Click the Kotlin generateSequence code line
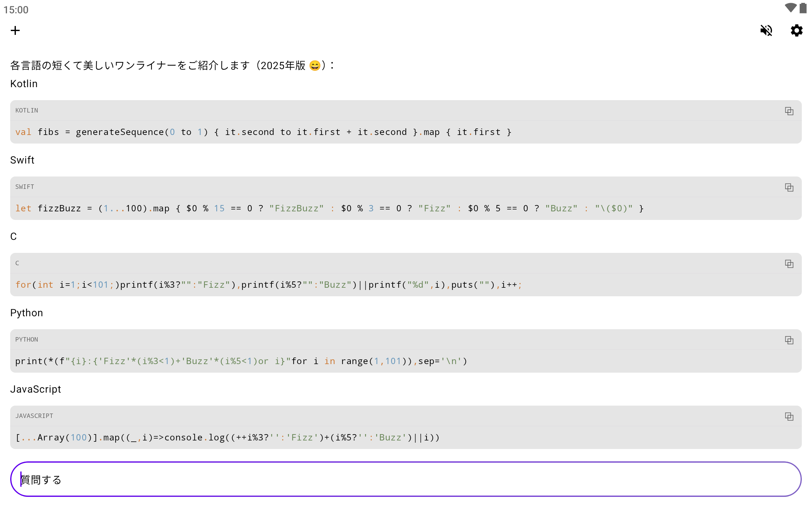The height and width of the screenshot is (507, 812). tap(263, 132)
